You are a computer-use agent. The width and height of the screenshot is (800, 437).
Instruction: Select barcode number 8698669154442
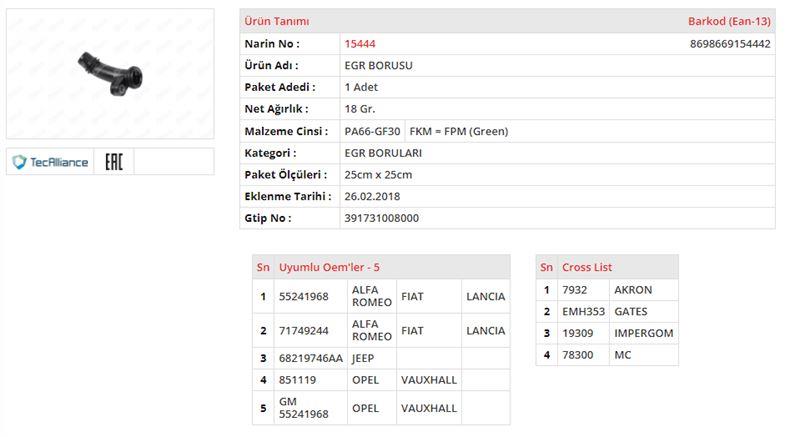click(730, 44)
